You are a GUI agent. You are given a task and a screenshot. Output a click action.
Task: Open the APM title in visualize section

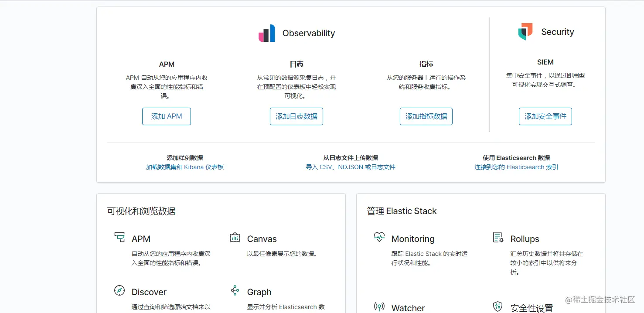(x=141, y=239)
